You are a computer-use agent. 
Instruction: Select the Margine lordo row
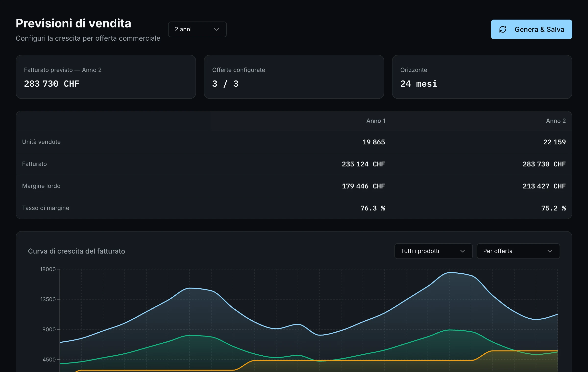pos(294,186)
